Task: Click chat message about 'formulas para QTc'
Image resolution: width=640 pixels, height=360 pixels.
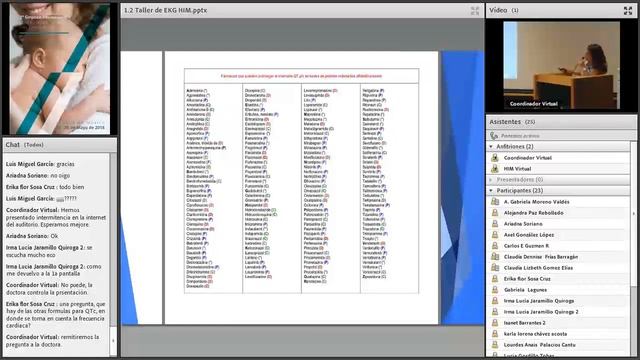Action: click(56, 315)
